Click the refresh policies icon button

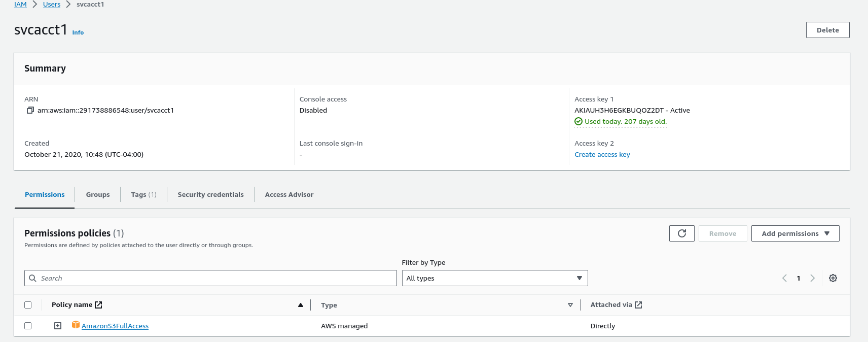click(681, 233)
